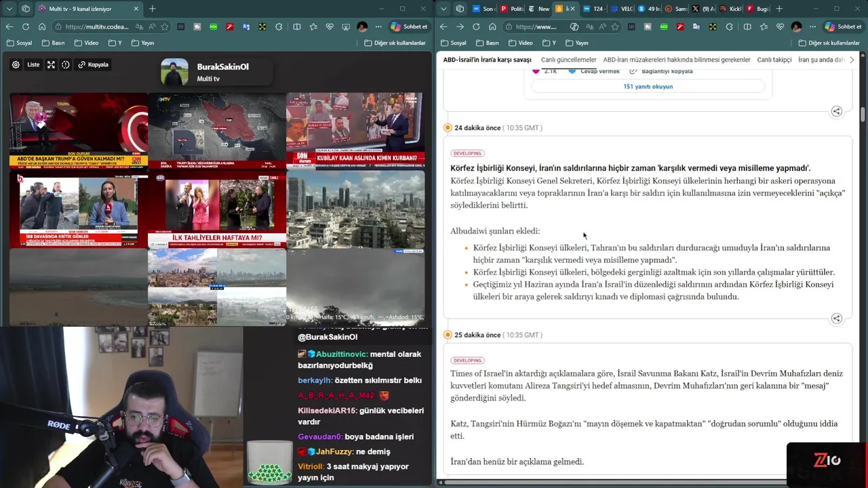Open Sosyal bookmark folder in left window
Screen dimensions: 868x488
coord(19,43)
